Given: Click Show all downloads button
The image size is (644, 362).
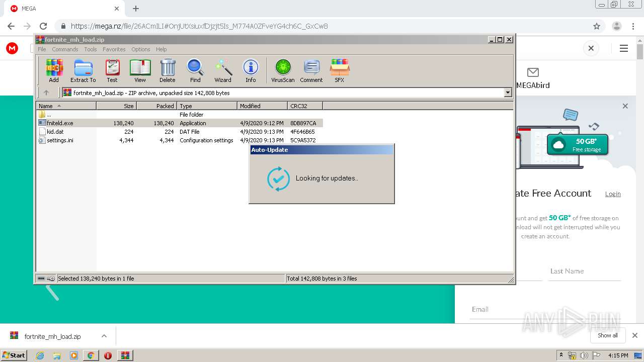Looking at the screenshot, I should click(608, 335).
